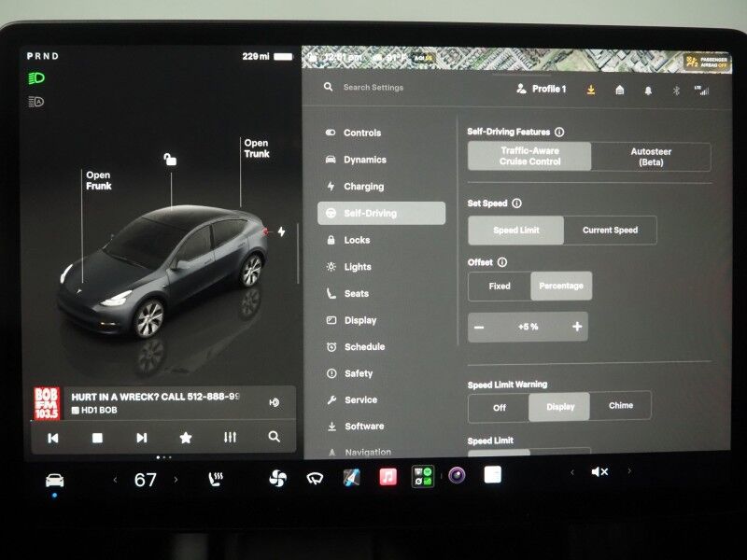Open Profile 1 driver profile

pos(542,89)
